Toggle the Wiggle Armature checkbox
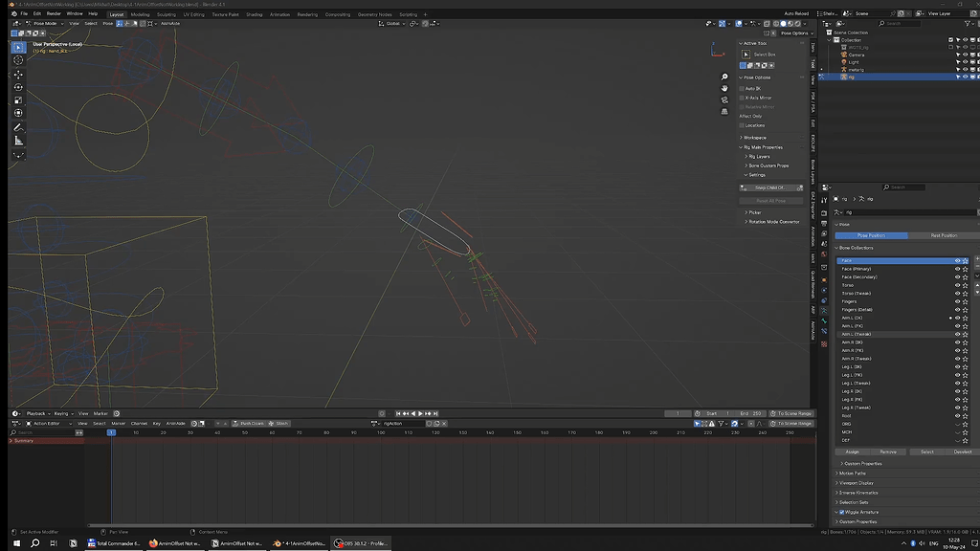The width and height of the screenshot is (980, 551). pos(842,513)
